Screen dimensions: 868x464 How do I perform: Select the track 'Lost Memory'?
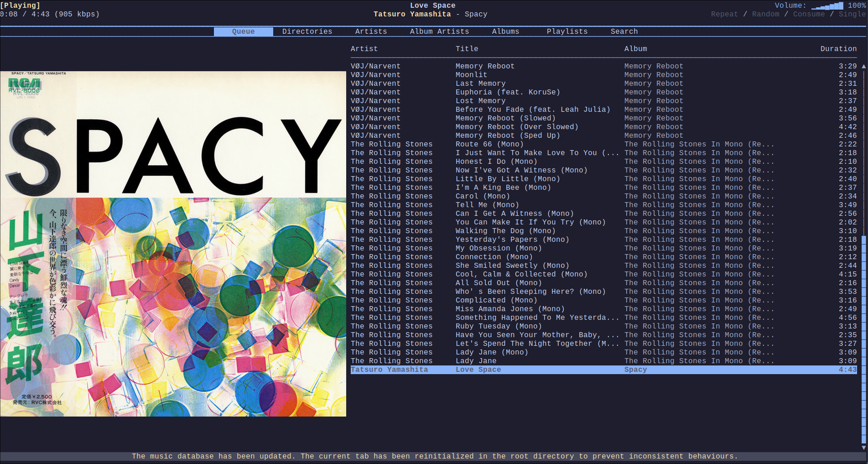[603, 101]
